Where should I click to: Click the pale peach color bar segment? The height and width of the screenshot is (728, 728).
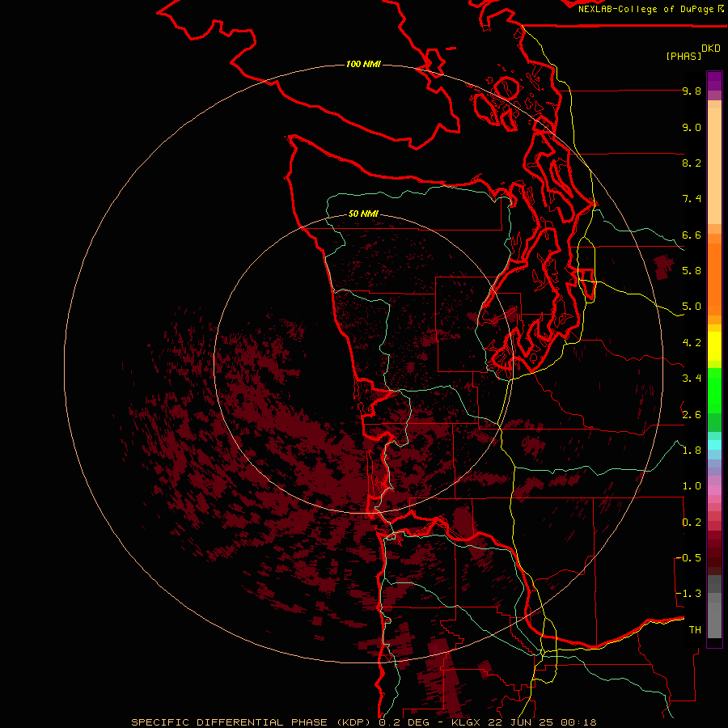[714, 167]
